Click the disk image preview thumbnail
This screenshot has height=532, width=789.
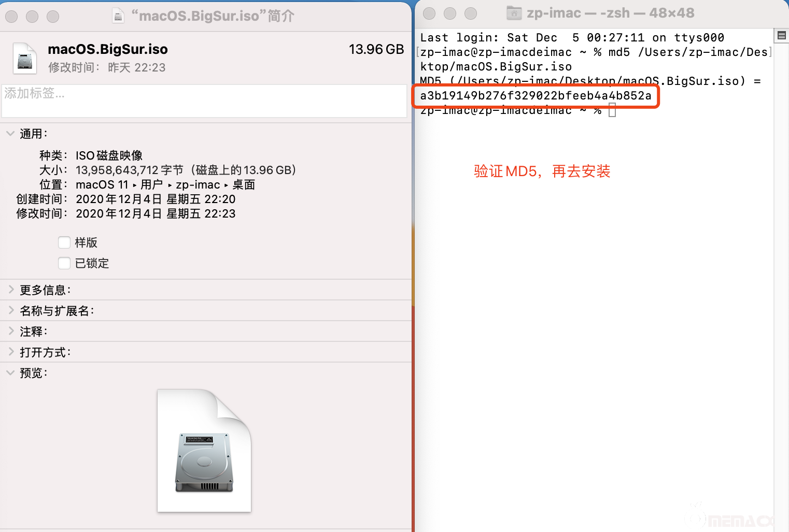(204, 451)
